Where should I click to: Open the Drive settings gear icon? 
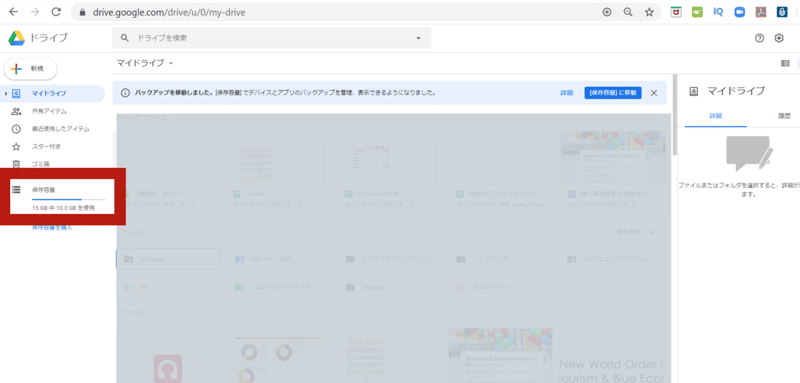pyautogui.click(x=779, y=38)
